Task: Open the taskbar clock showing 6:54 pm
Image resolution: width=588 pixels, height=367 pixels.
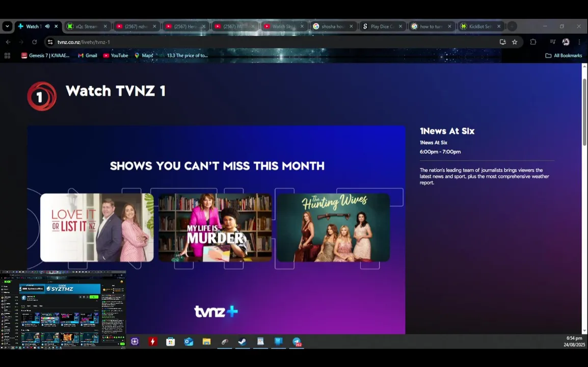Action: [574, 341]
